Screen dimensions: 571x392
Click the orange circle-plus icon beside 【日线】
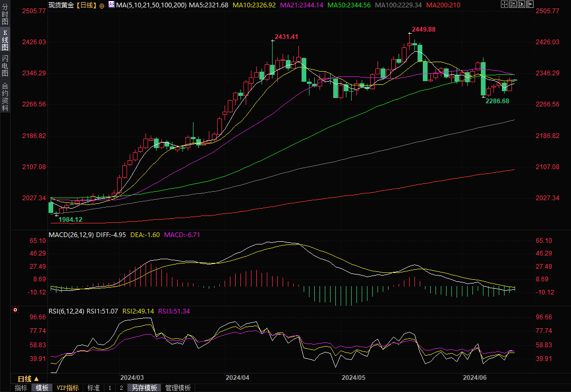tap(102, 5)
